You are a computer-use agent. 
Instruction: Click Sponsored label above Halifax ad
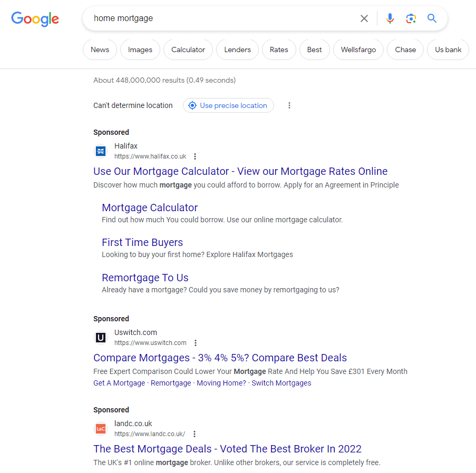click(x=111, y=133)
